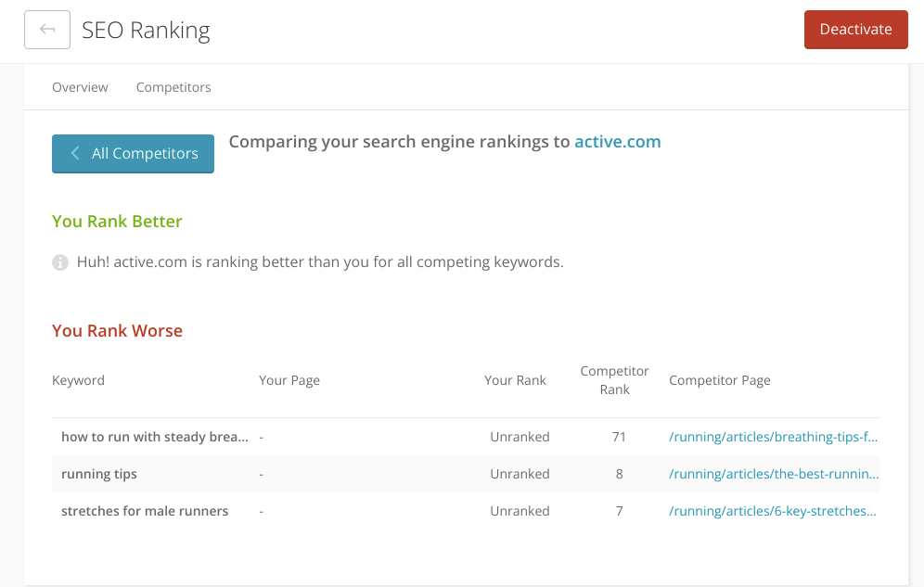Image resolution: width=924 pixels, height=587 pixels.
Task: Select the Your Rank column header
Action: tap(515, 380)
